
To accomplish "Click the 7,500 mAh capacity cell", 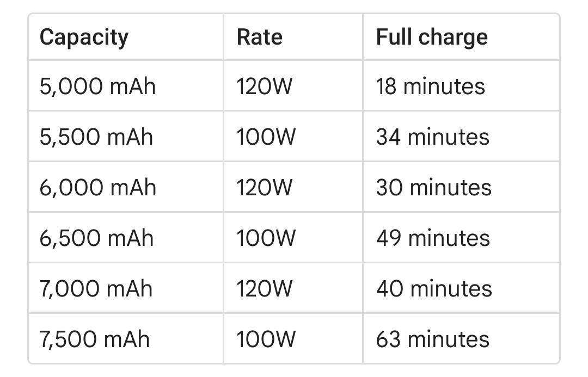I will (x=94, y=339).
